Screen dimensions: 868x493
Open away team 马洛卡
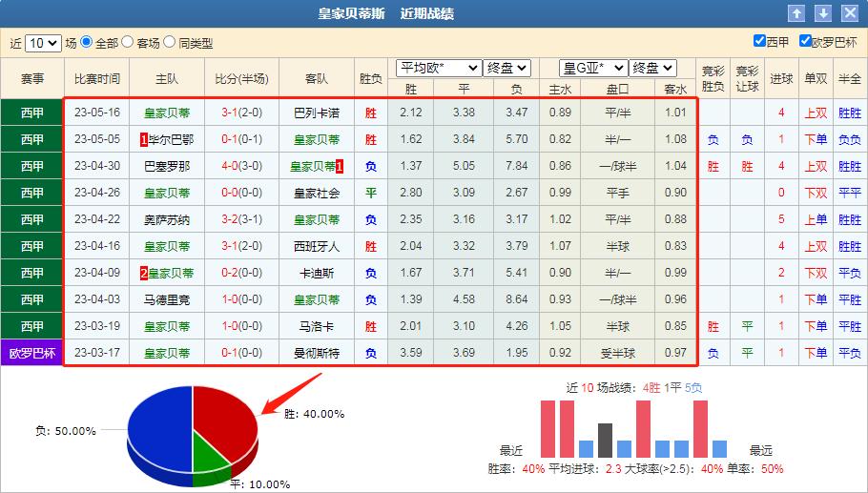pos(317,326)
